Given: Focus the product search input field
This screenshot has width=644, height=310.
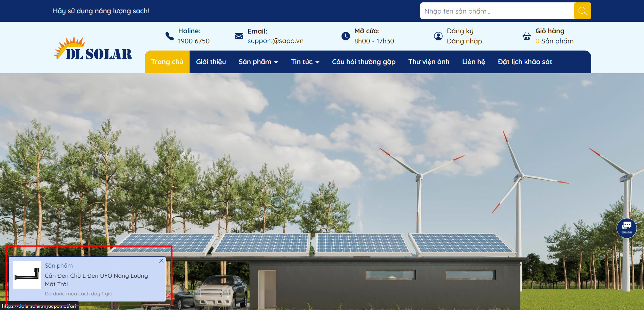Looking at the screenshot, I should [x=497, y=11].
